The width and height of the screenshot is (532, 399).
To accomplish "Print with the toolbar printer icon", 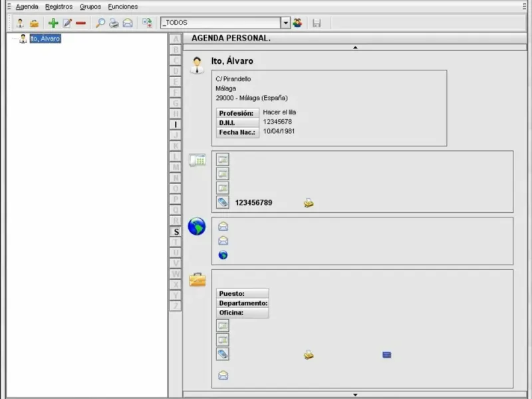I will pos(114,23).
